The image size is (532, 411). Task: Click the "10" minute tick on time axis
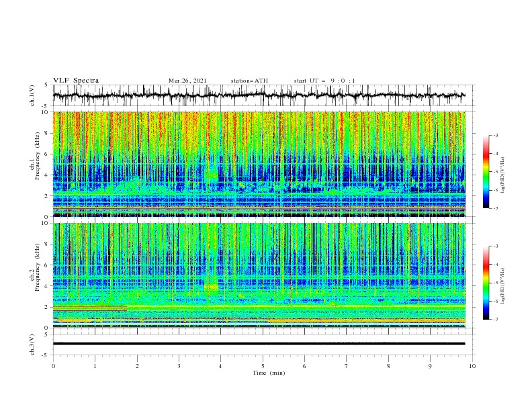472,366
